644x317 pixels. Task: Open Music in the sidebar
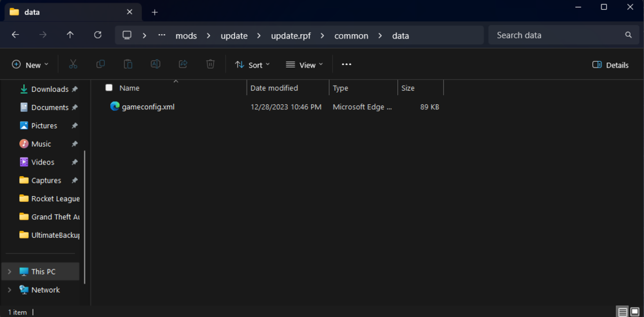pyautogui.click(x=41, y=144)
